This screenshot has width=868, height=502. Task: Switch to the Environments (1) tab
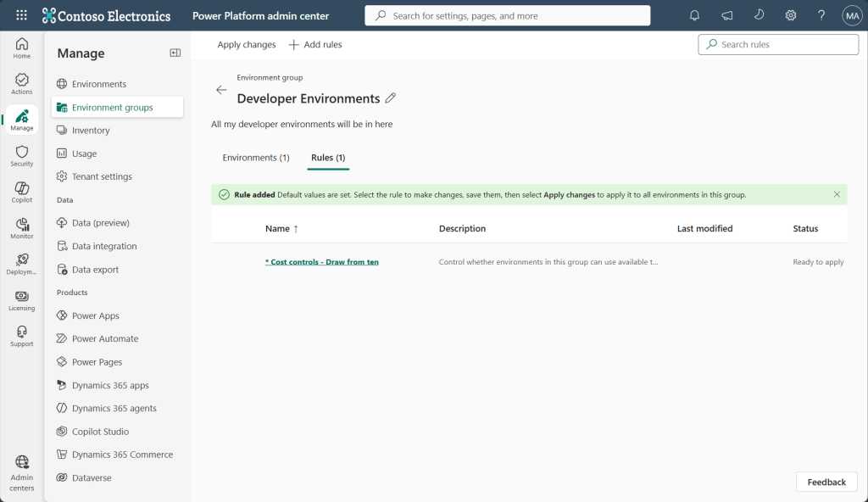[x=256, y=158]
